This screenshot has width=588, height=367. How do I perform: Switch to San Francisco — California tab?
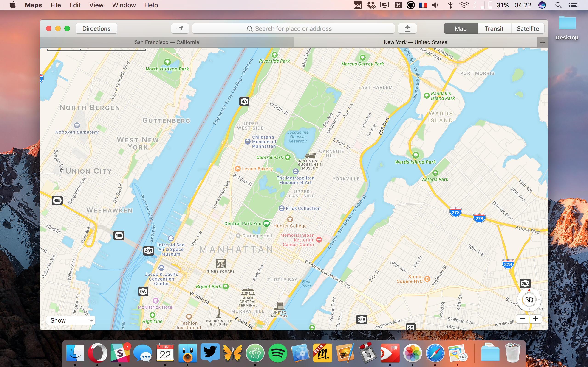pyautogui.click(x=167, y=42)
